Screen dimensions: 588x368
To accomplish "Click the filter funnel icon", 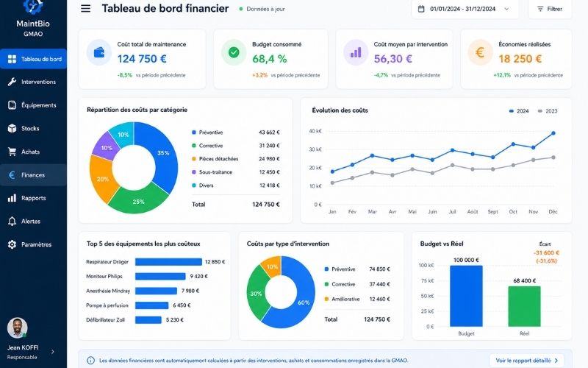I will tap(540, 9).
